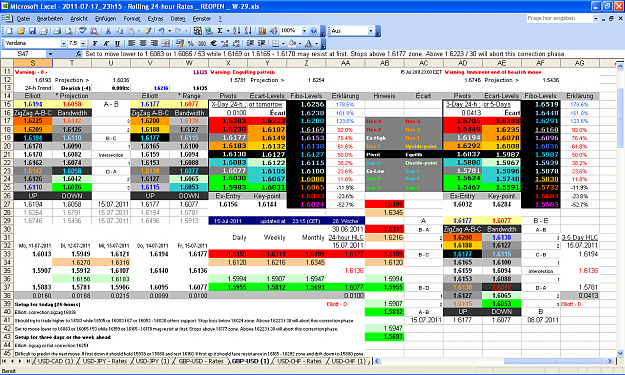The width and height of the screenshot is (625, 375).
Task: Click the Increase Indent icon
Action: 261,43
